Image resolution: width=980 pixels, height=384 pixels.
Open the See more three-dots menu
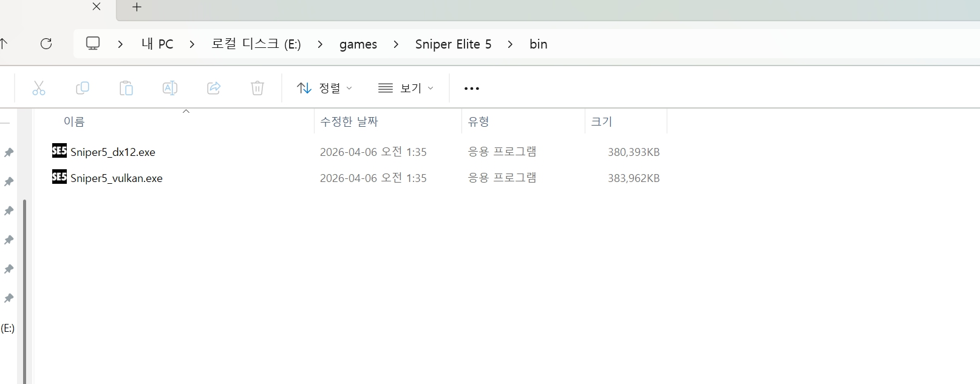pos(472,89)
